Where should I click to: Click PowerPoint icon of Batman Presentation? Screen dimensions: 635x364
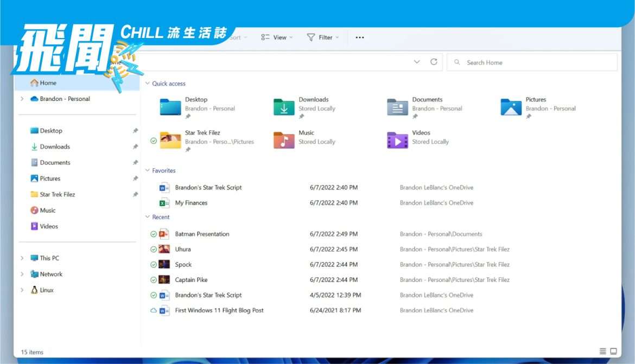[x=164, y=234]
